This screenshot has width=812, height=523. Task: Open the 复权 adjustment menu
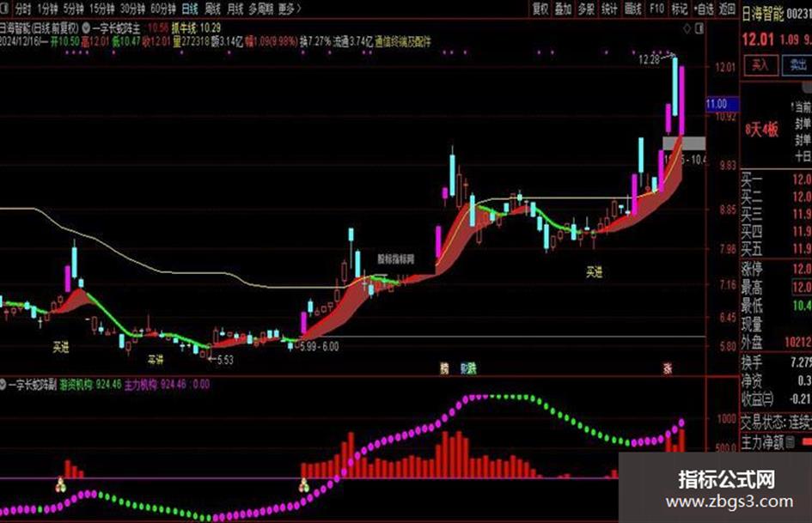tap(540, 9)
